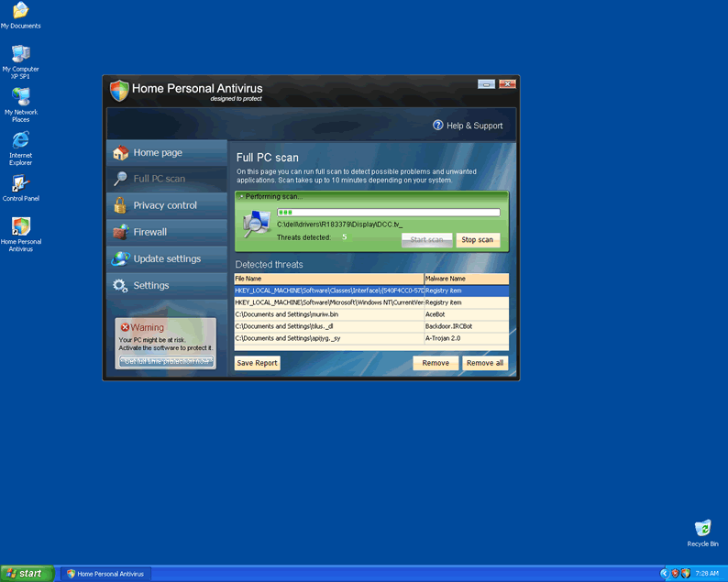Save Report of detected threats
This screenshot has width=728, height=582.
258,363
